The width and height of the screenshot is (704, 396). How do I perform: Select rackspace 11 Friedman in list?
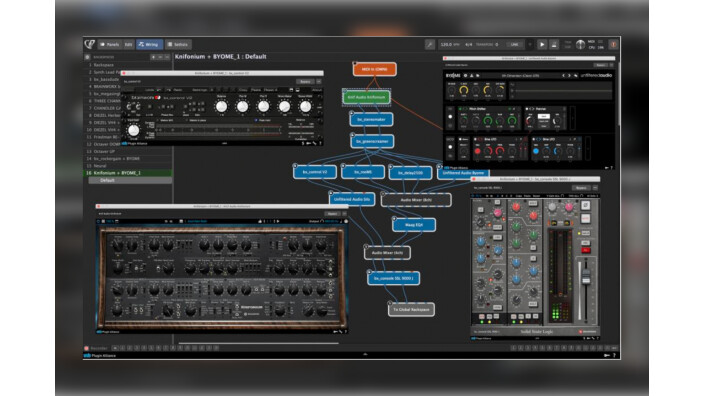click(x=102, y=137)
